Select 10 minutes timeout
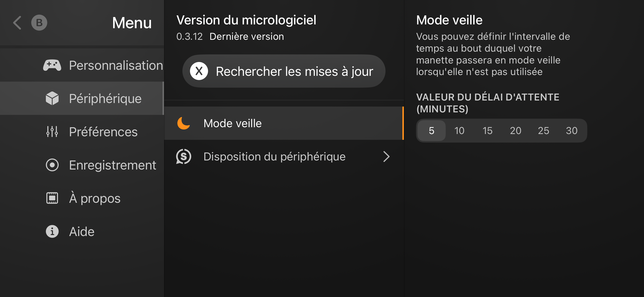The width and height of the screenshot is (644, 297). (x=459, y=130)
